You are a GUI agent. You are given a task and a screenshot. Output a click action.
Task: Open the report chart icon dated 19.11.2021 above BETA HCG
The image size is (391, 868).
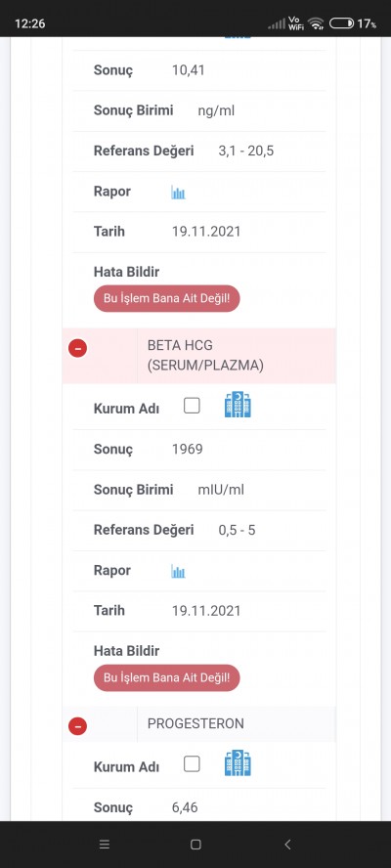(178, 193)
